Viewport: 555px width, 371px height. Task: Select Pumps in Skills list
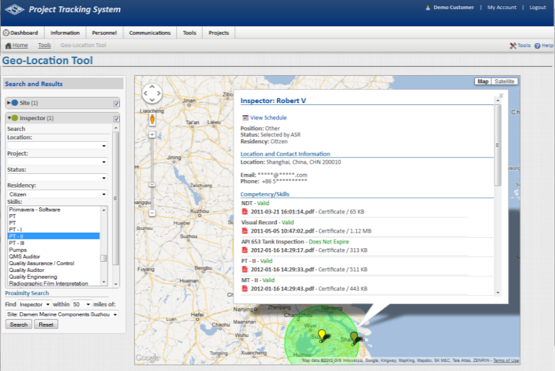coord(54,250)
